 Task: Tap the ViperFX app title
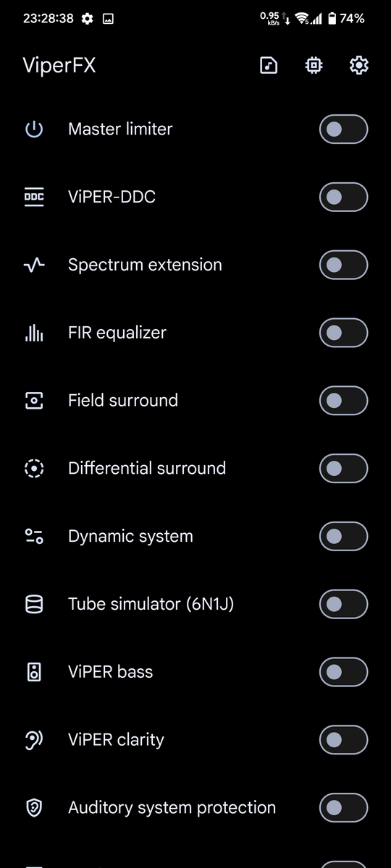coord(59,66)
